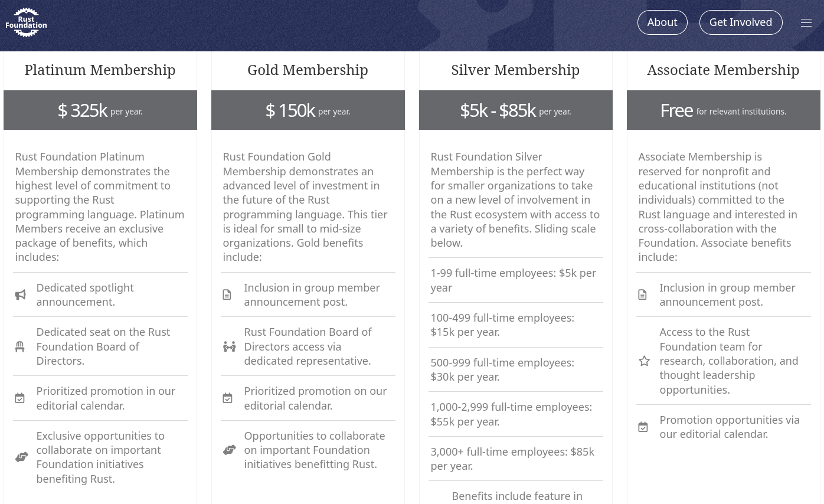Click the $ 325k per year price banner
Viewport: 824px width, 504px height.
point(100,110)
